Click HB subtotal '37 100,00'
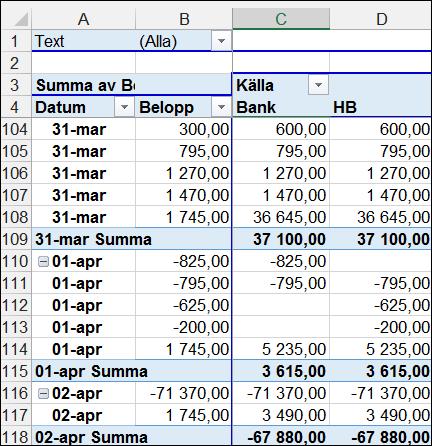Screen dimensions: 432x446 click(380, 239)
